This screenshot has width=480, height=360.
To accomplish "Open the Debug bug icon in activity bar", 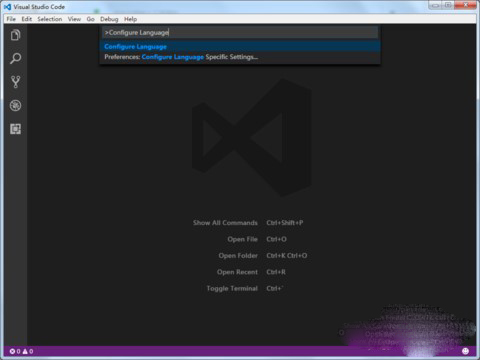I will coord(15,106).
